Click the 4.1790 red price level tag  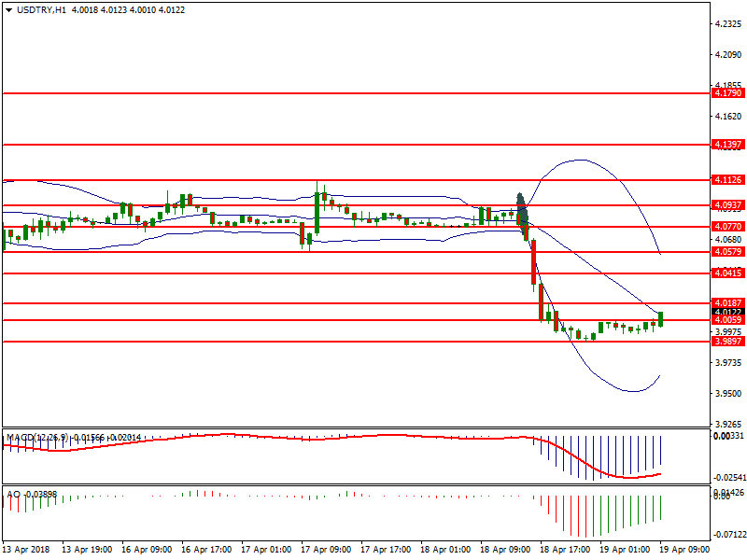726,93
